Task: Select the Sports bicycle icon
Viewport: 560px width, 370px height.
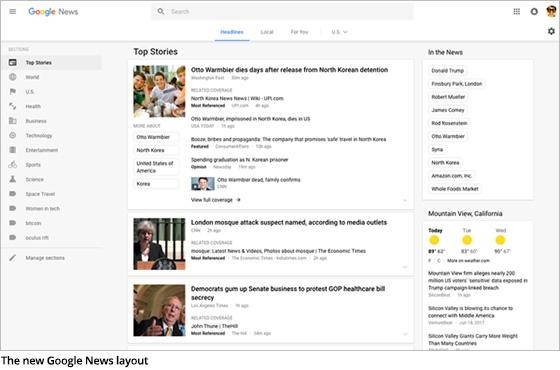Action: coord(12,165)
